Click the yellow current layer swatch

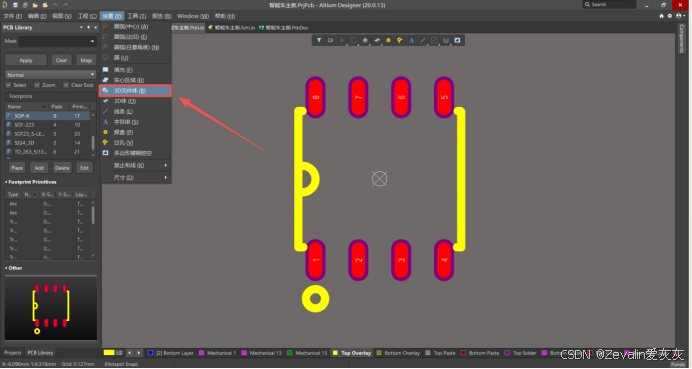tap(109, 353)
